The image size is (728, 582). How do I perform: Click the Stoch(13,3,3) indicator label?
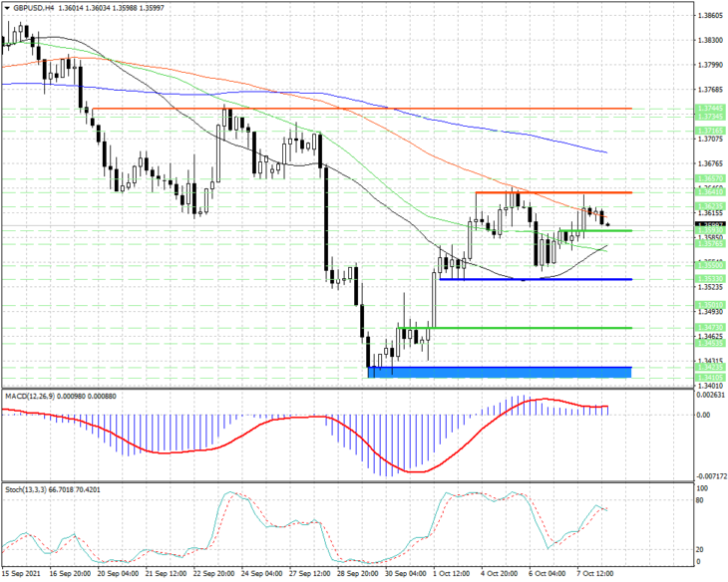26,489
